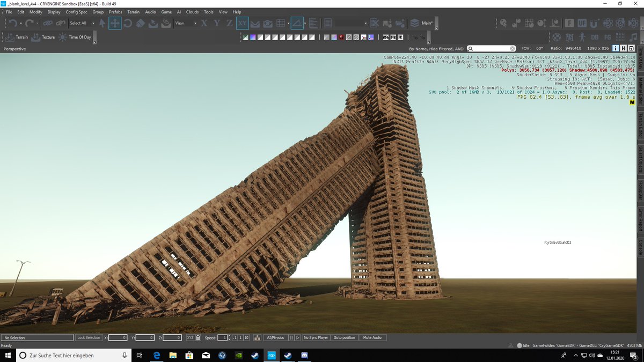Open the Terrain menu
The width and height of the screenshot is (644, 362).
click(133, 12)
